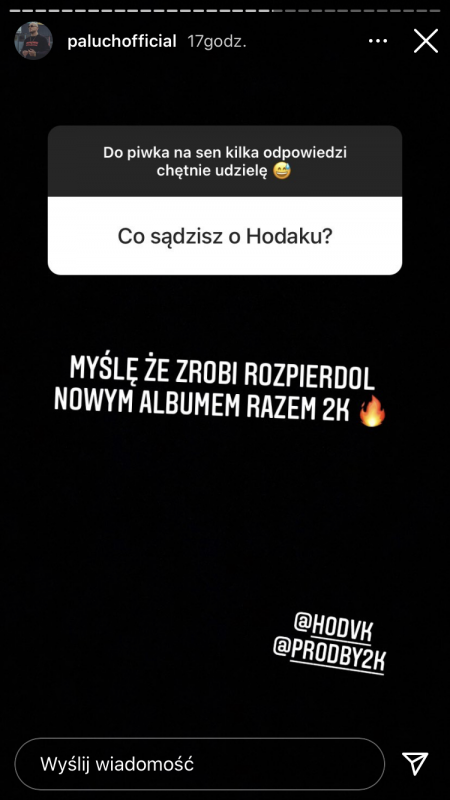Viewport: 450px width, 800px height.
Task: Focus the Wyślij wiadomość message field
Action: (x=199, y=764)
